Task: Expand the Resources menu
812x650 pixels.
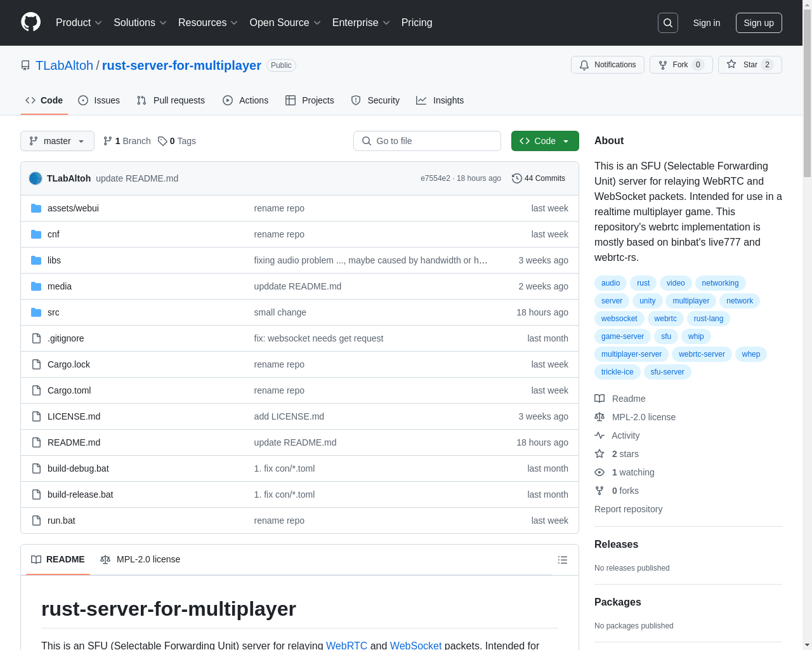Action: point(208,23)
